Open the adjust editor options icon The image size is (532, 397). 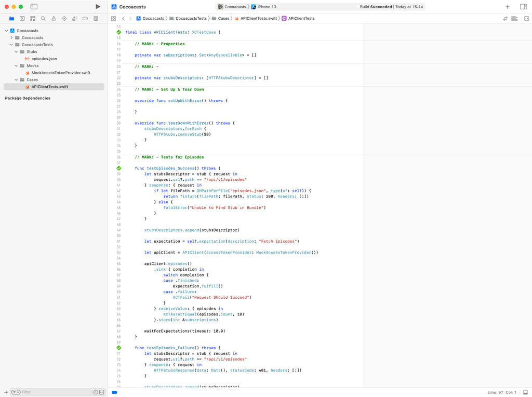[514, 18]
